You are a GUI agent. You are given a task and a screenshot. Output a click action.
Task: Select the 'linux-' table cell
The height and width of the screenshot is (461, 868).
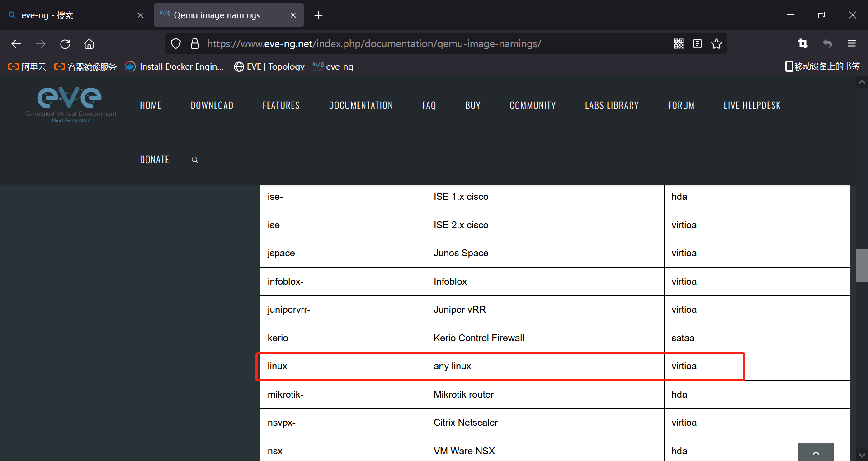click(343, 366)
